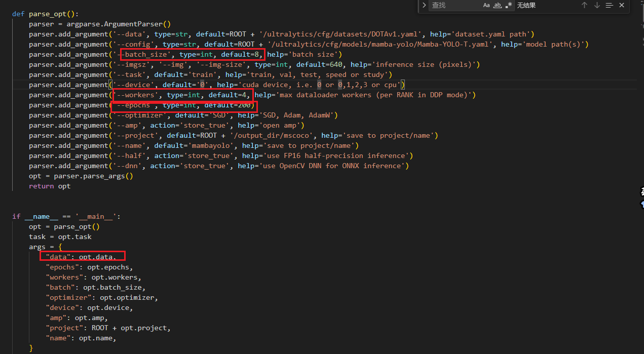The width and height of the screenshot is (644, 354).
Task: Click opt.name value in args
Action: coord(96,338)
